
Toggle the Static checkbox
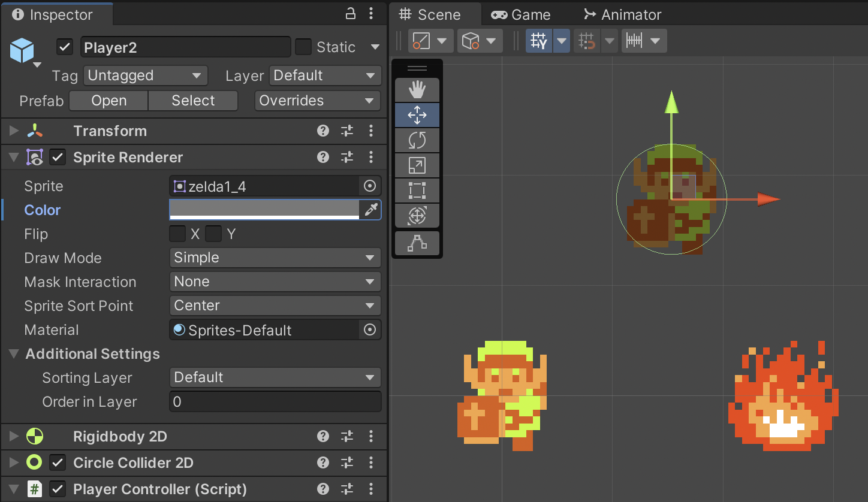[303, 47]
